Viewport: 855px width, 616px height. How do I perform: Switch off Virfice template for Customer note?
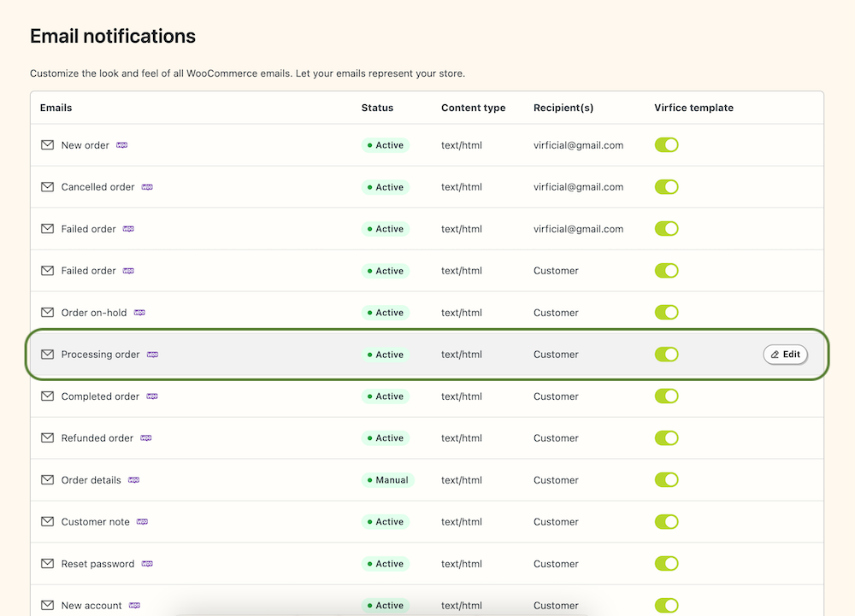click(x=666, y=522)
